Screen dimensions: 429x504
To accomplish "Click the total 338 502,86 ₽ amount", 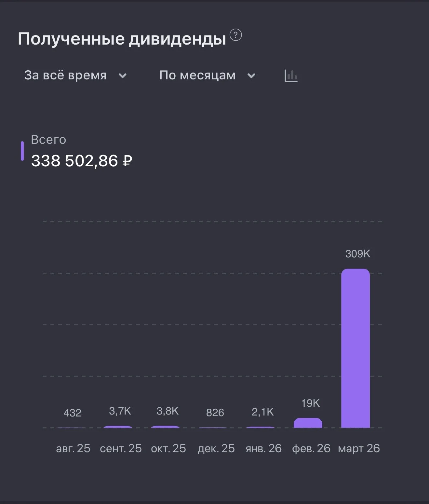I will [82, 161].
